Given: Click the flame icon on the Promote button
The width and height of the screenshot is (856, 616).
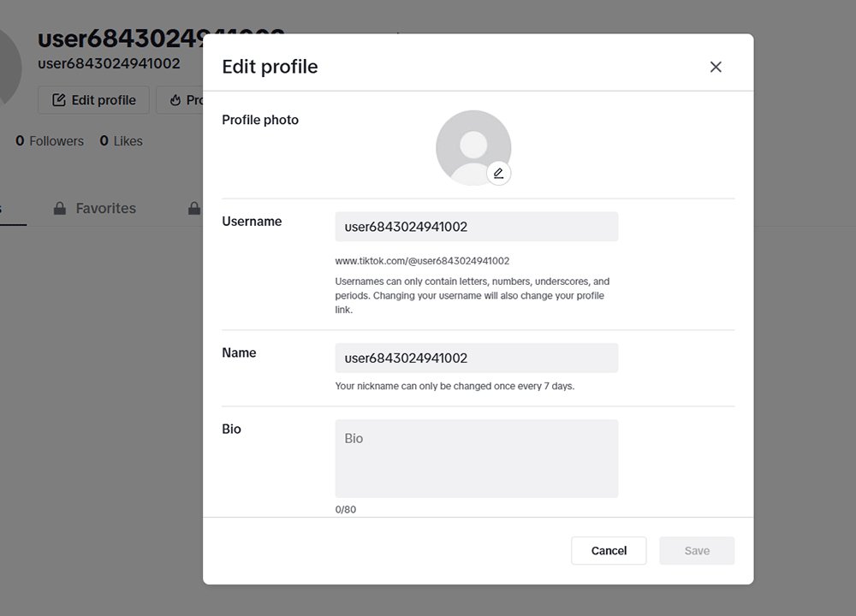Looking at the screenshot, I should 177,100.
